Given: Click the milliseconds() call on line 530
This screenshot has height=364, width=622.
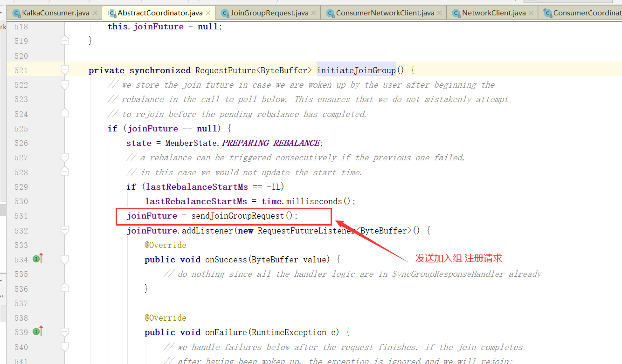Looking at the screenshot, I should [x=318, y=201].
